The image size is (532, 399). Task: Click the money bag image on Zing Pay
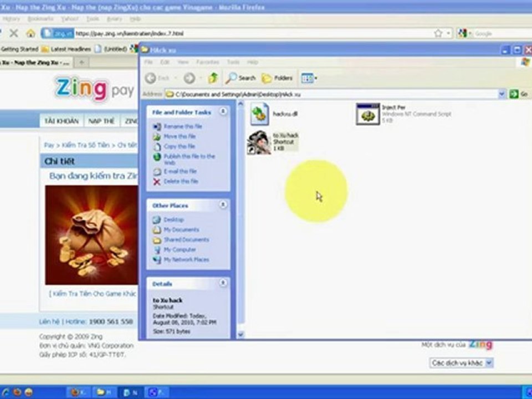(x=91, y=235)
